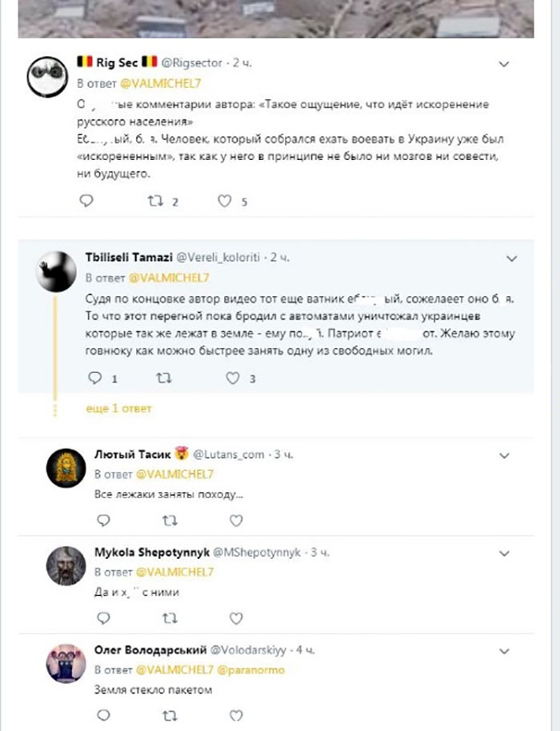560x731 pixels.
Task: Reply to Tbiliseli Tamazi's tweet
Action: tap(94, 377)
